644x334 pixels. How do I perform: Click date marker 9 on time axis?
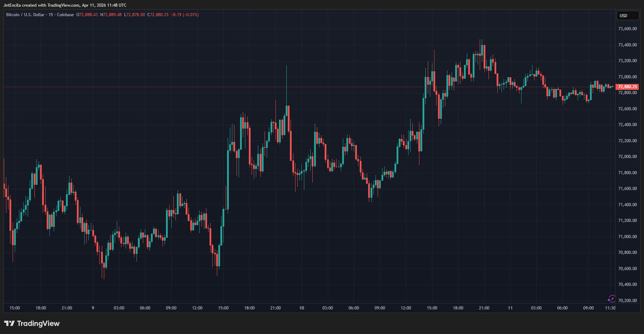pyautogui.click(x=93, y=308)
